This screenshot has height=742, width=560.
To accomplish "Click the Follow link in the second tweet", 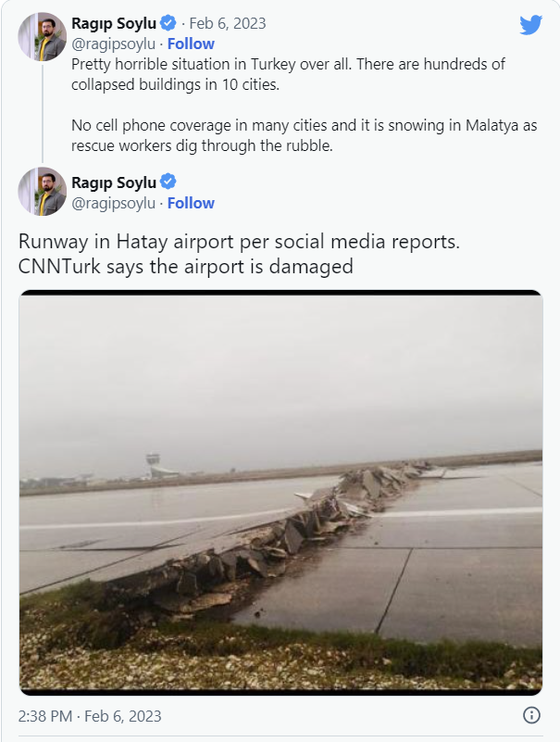I will pyautogui.click(x=191, y=203).
